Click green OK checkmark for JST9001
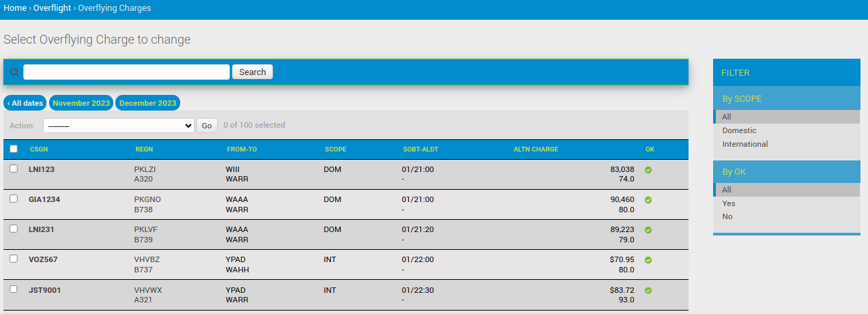This screenshot has height=314, width=868. click(x=648, y=290)
